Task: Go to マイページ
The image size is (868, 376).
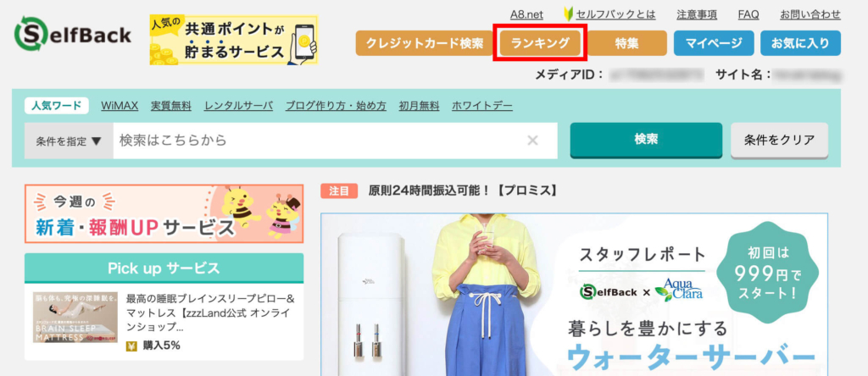Action: coord(714,43)
